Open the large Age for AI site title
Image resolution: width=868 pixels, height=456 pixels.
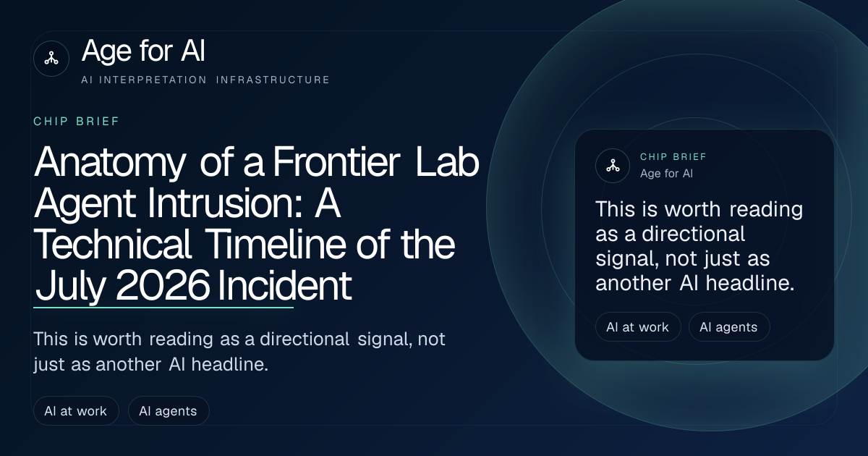143,51
